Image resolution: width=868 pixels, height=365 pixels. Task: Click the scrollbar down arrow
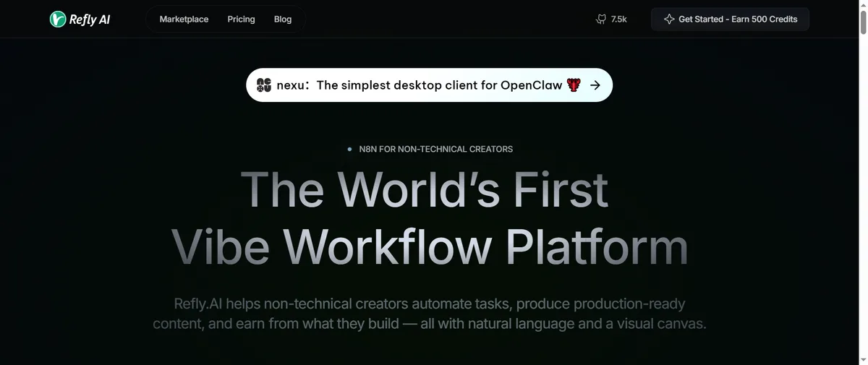pos(862,359)
